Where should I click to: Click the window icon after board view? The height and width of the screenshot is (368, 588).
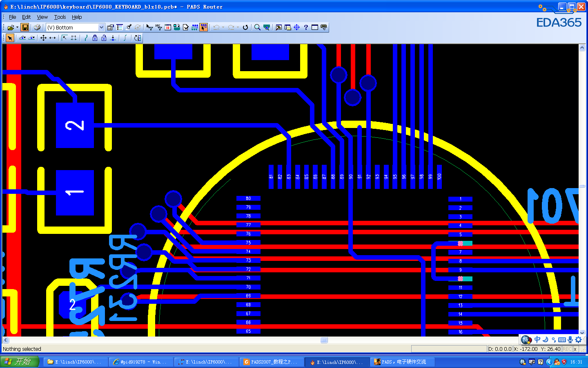coord(278,27)
